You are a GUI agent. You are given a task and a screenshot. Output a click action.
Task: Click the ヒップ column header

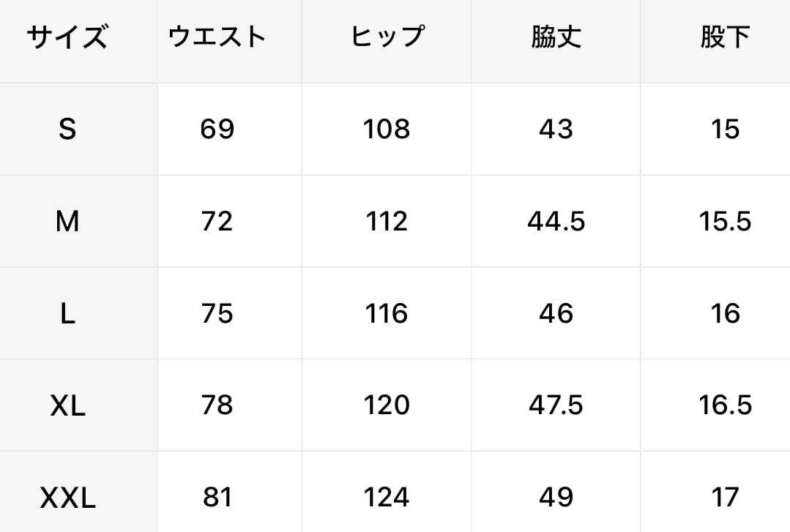tap(387, 37)
